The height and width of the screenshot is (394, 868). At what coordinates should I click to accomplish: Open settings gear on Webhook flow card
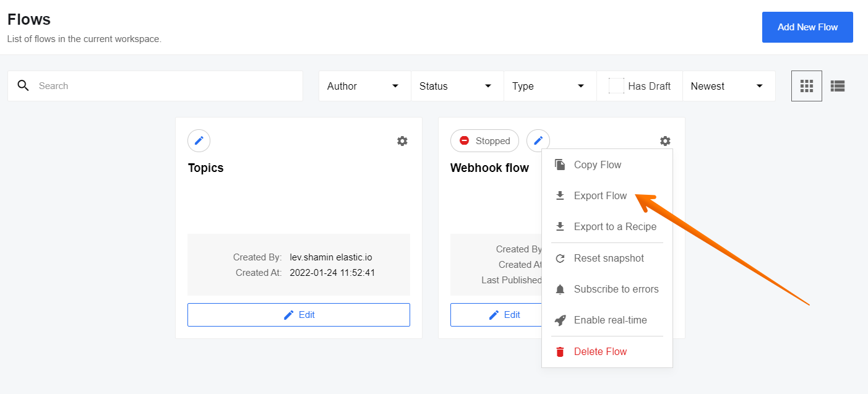(x=665, y=141)
